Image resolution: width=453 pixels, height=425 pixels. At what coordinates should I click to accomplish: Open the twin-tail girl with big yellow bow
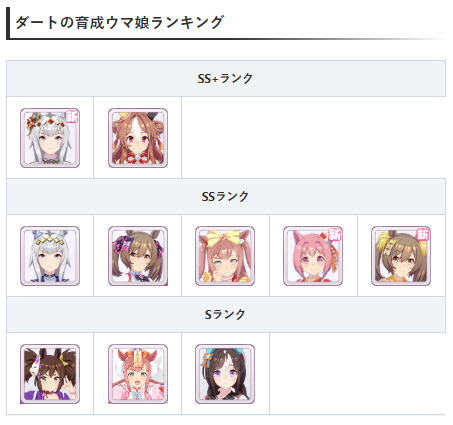click(x=225, y=256)
